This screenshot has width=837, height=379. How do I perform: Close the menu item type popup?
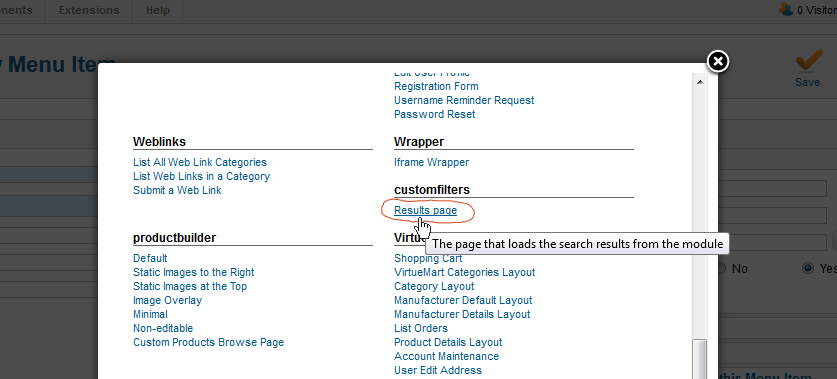click(718, 61)
